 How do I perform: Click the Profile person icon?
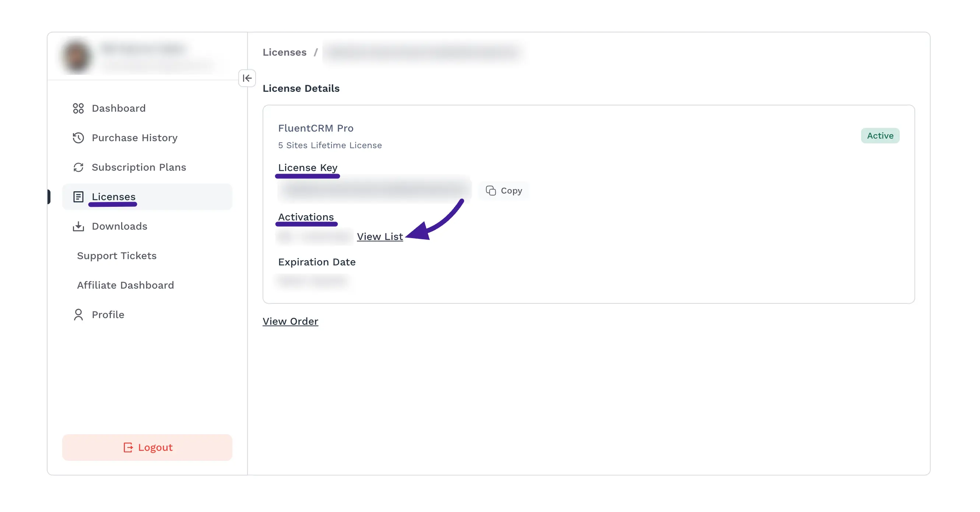point(78,315)
